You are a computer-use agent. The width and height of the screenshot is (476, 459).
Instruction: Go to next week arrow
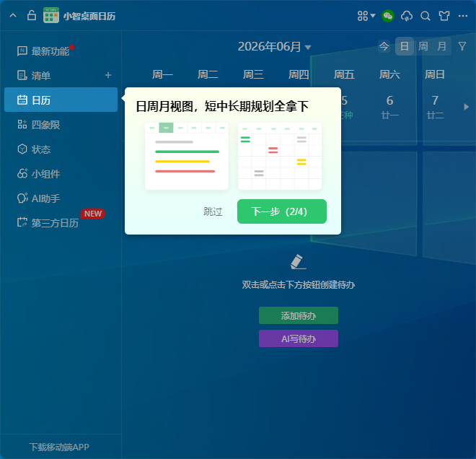click(x=467, y=107)
